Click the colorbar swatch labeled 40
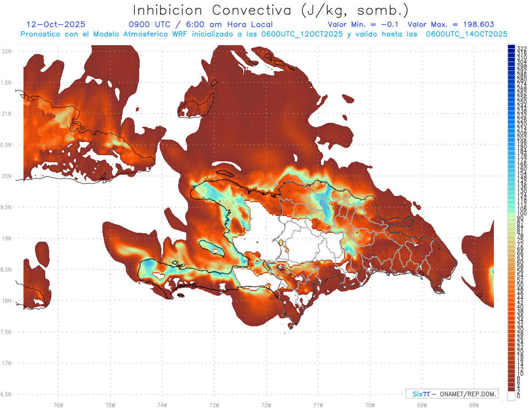 511,307
